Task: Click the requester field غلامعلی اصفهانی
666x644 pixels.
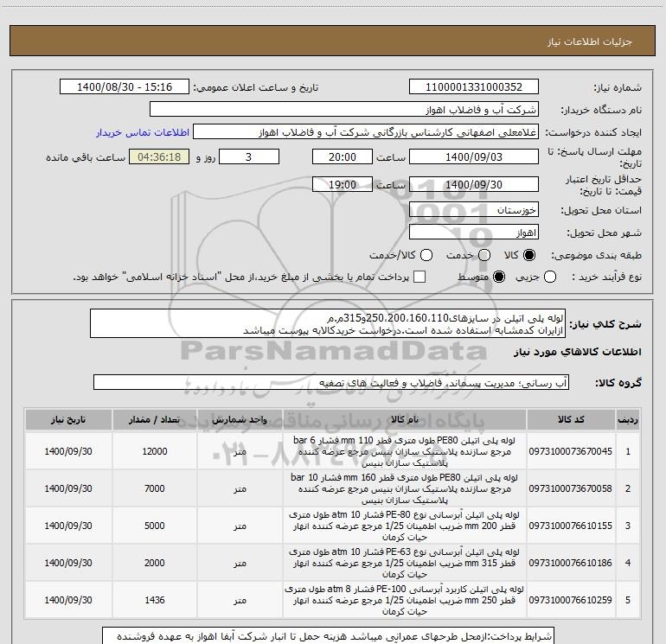Action: 366,132
